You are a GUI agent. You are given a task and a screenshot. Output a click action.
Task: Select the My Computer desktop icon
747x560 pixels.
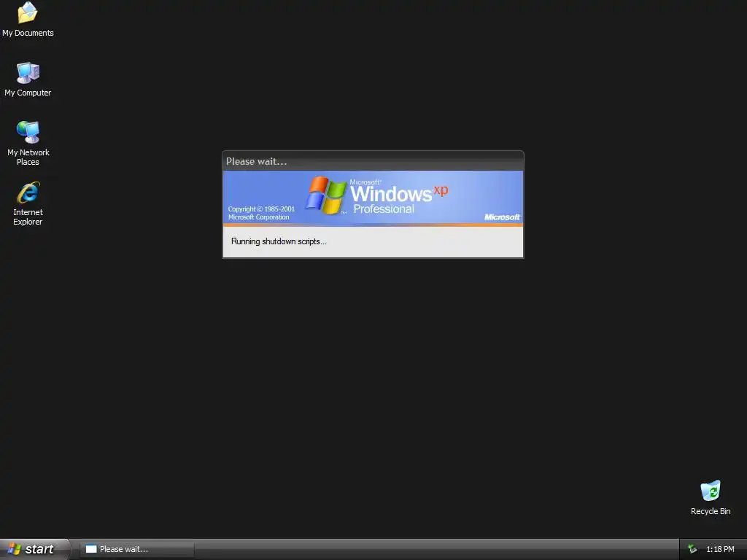point(28,79)
